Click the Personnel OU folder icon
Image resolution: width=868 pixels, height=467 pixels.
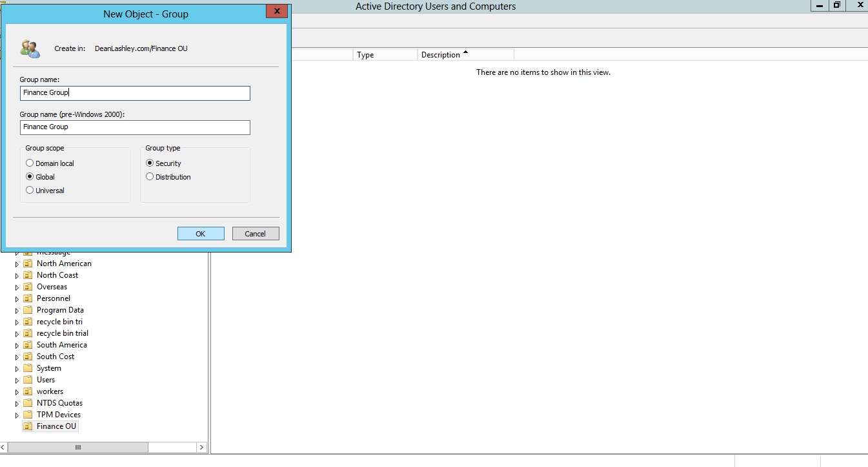click(28, 298)
